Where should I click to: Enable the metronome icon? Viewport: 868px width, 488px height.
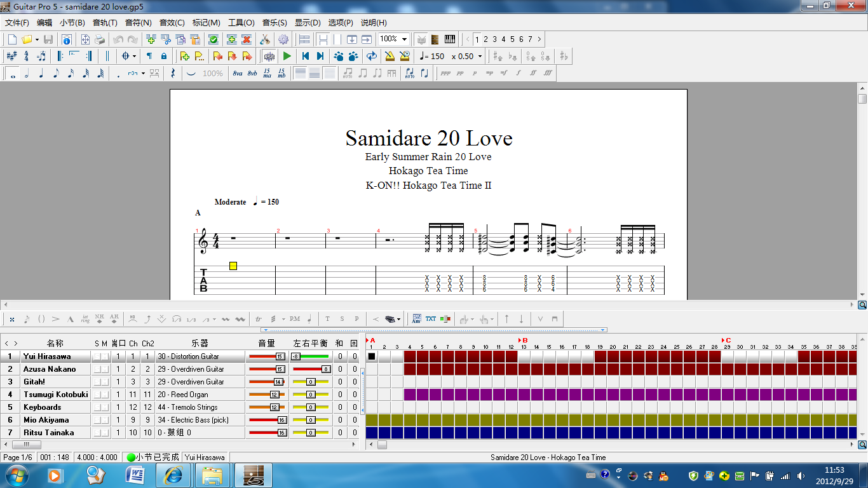pyautogui.click(x=390, y=56)
